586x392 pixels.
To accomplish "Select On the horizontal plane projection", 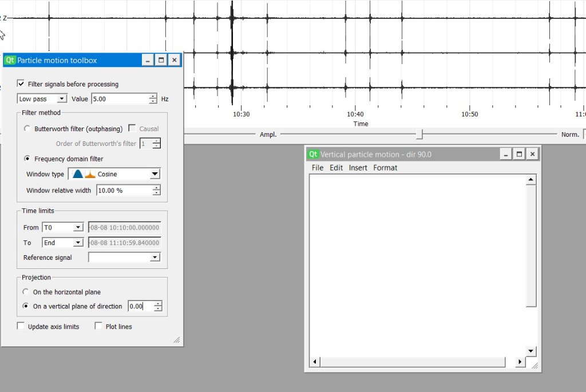I will [x=25, y=291].
